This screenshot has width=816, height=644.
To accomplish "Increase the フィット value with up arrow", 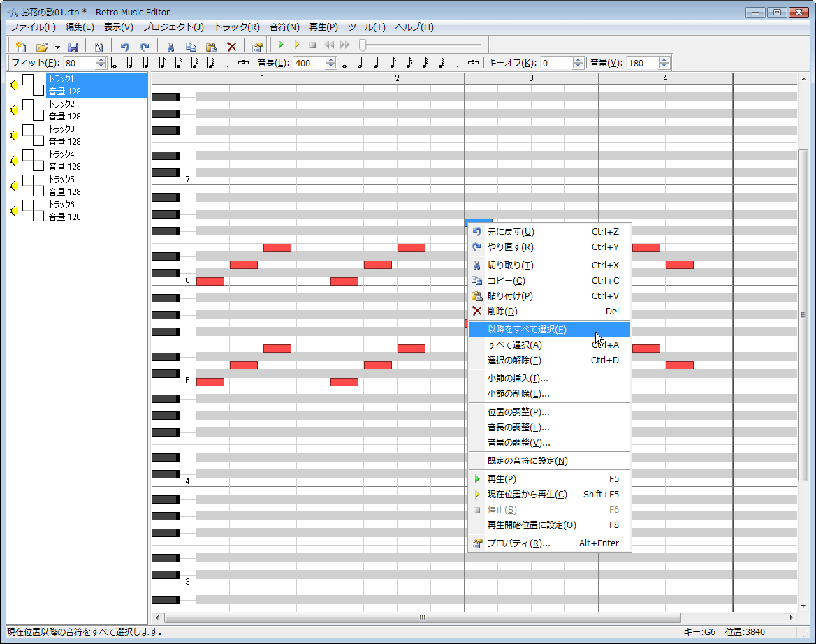I will point(101,60).
